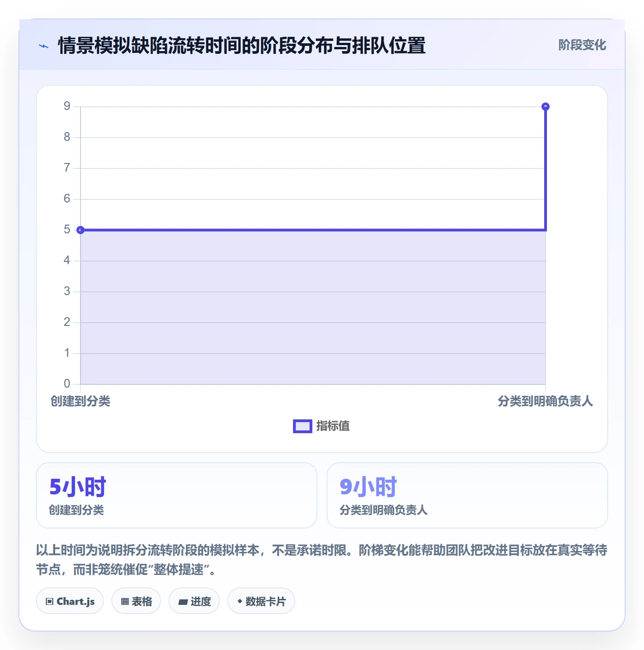Screen dimensions: 644x650
Task: Click the description paragraph starting 以上时间为说明
Action: click(x=322, y=560)
